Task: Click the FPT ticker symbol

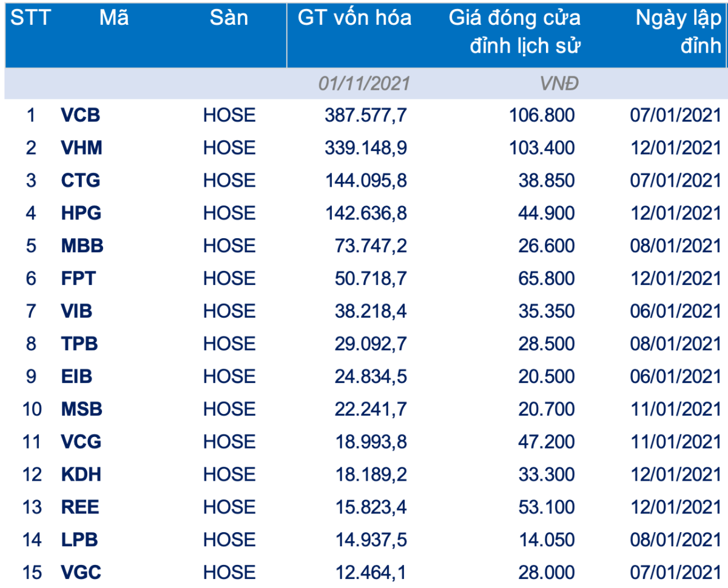Action: [x=79, y=278]
